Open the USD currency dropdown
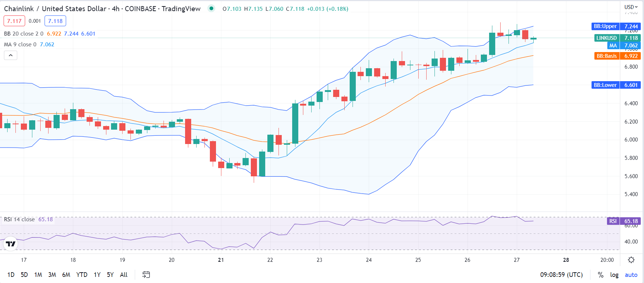Viewport: 644px width, 283px height. [x=631, y=7]
